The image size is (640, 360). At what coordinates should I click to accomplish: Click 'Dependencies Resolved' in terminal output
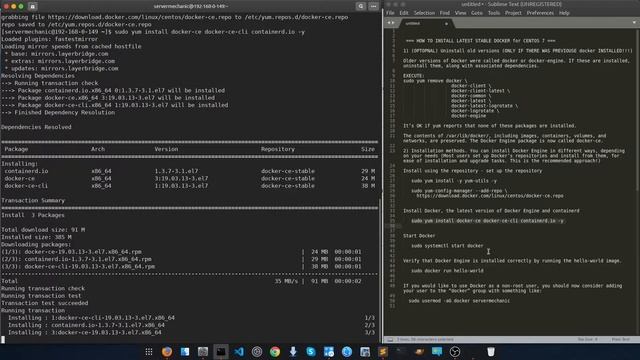tap(36, 127)
